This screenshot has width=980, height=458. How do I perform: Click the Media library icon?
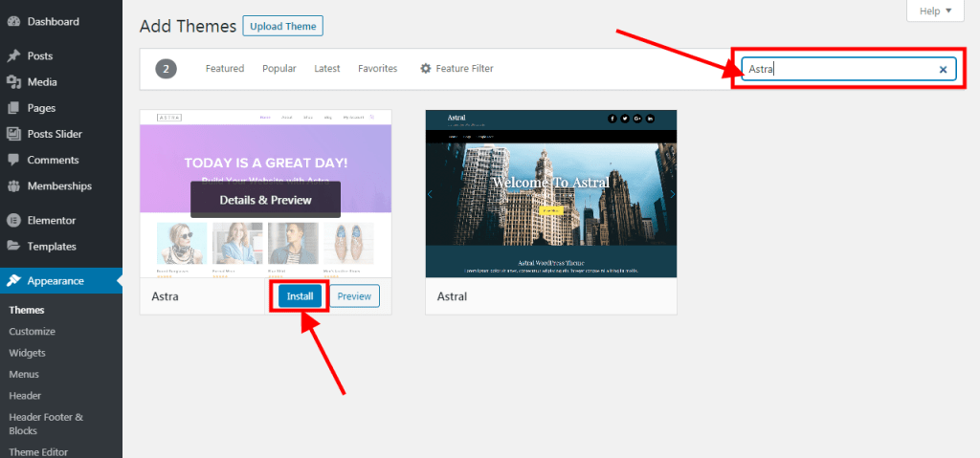(13, 82)
